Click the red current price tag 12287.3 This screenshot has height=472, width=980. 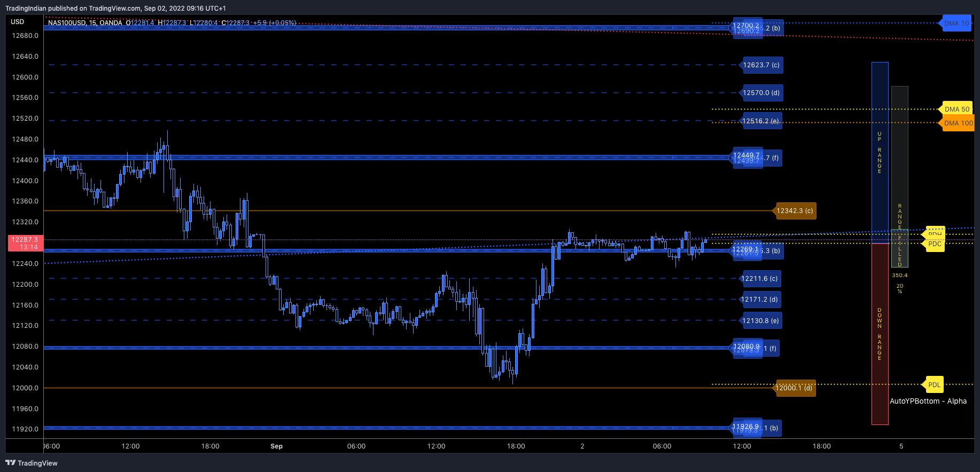pos(25,243)
